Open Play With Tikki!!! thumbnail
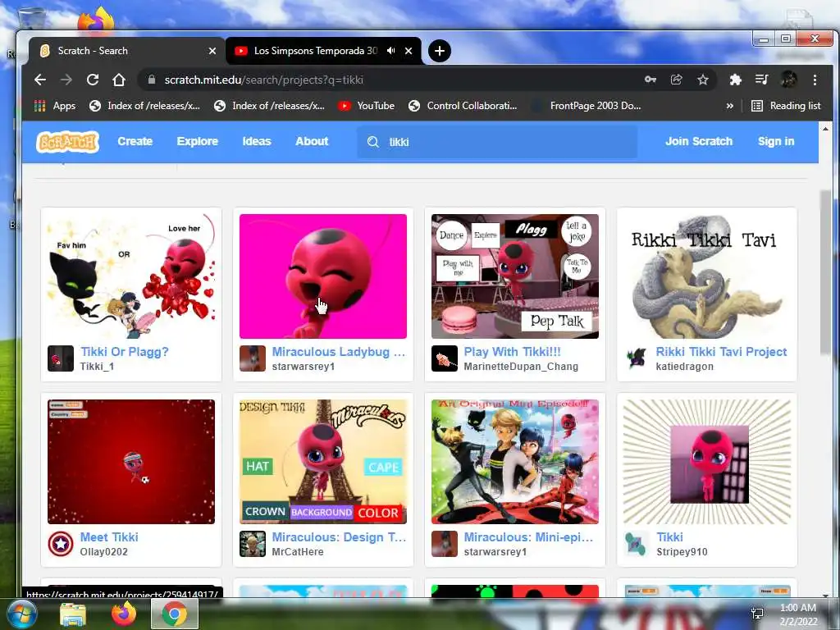Screen dimensions: 840x630 (515, 276)
